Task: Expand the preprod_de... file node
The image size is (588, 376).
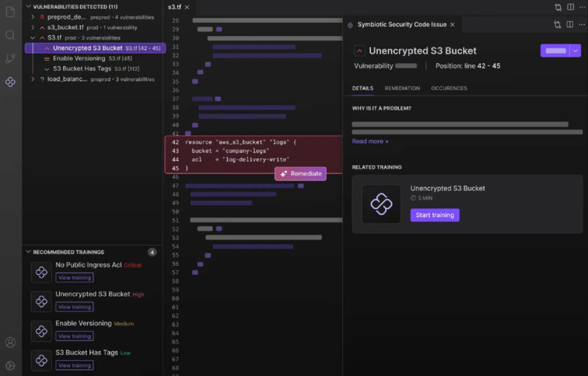Action: click(x=33, y=17)
